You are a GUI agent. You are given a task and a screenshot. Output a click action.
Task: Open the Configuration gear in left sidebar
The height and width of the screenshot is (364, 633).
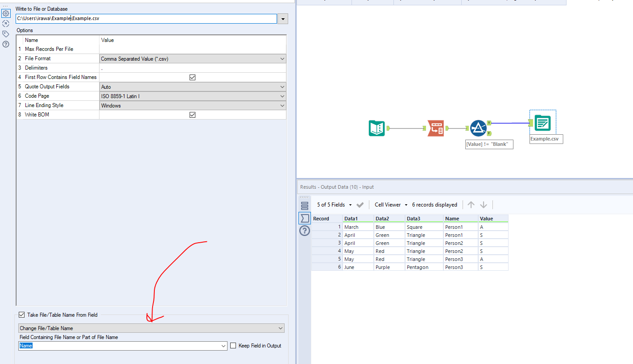(x=6, y=13)
